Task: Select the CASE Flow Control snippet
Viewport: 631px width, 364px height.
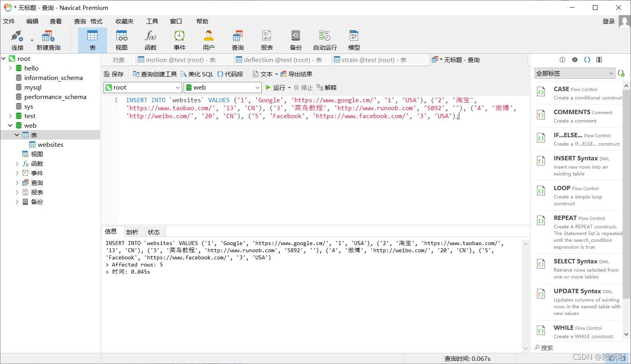Action: click(x=577, y=93)
